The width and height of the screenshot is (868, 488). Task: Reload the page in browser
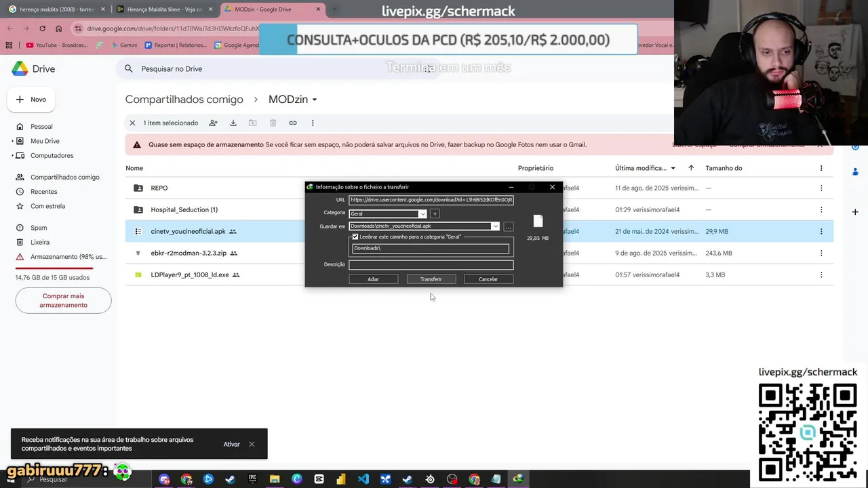coord(42,28)
